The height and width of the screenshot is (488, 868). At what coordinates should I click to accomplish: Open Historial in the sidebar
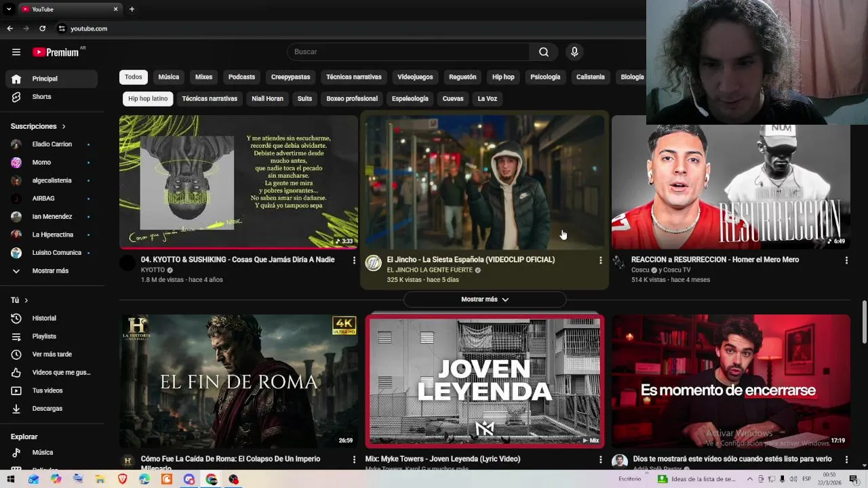point(52,318)
